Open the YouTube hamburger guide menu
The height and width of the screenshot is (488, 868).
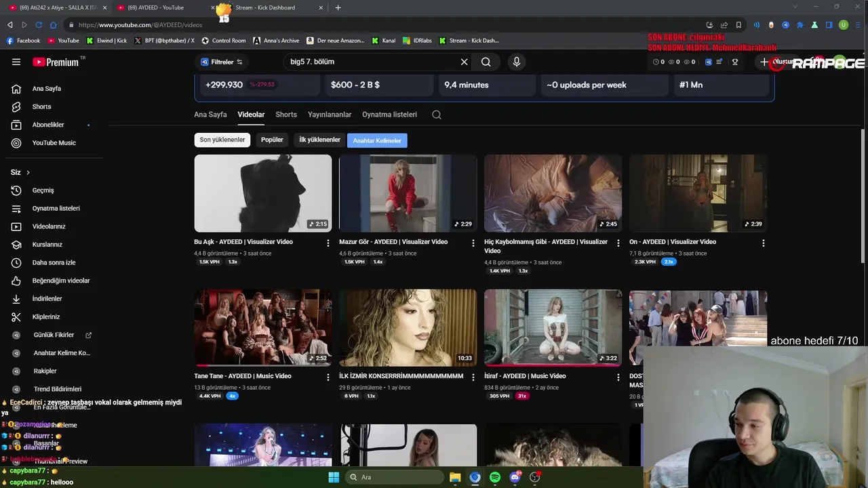[16, 62]
